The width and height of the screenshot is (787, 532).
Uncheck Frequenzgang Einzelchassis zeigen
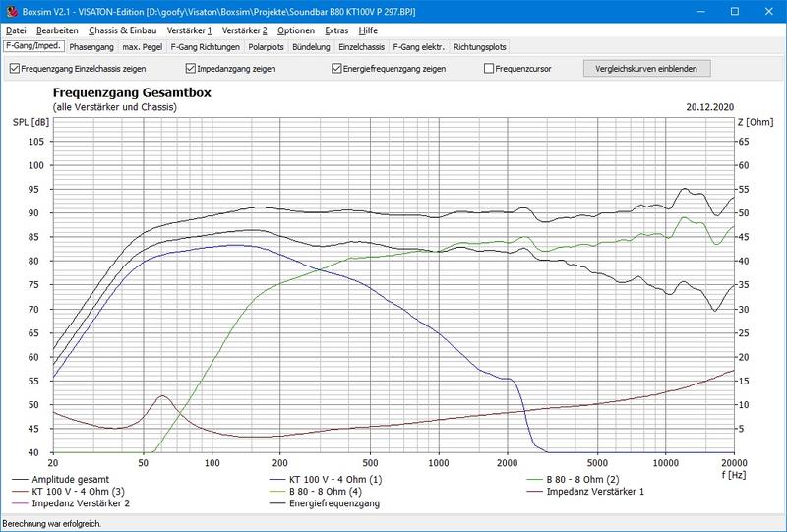(x=15, y=69)
